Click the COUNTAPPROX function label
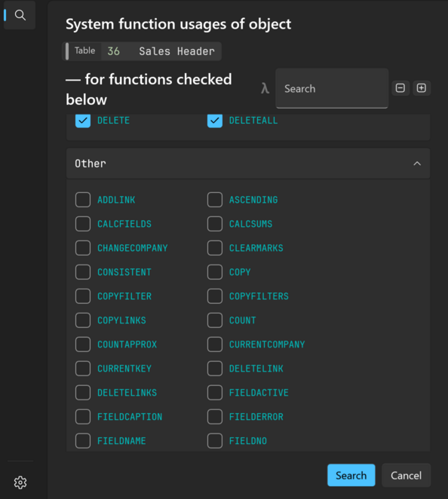Screen dimensions: 448x499 (127, 344)
